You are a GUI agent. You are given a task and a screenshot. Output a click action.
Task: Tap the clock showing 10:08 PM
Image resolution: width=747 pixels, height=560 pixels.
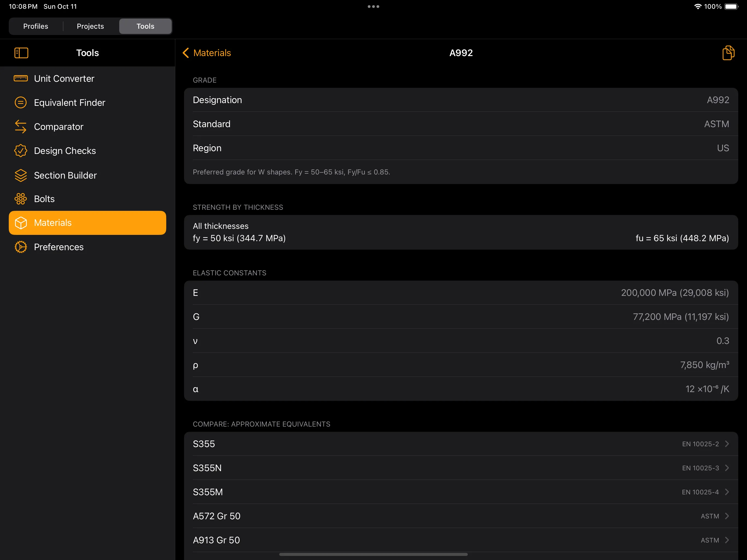click(23, 6)
